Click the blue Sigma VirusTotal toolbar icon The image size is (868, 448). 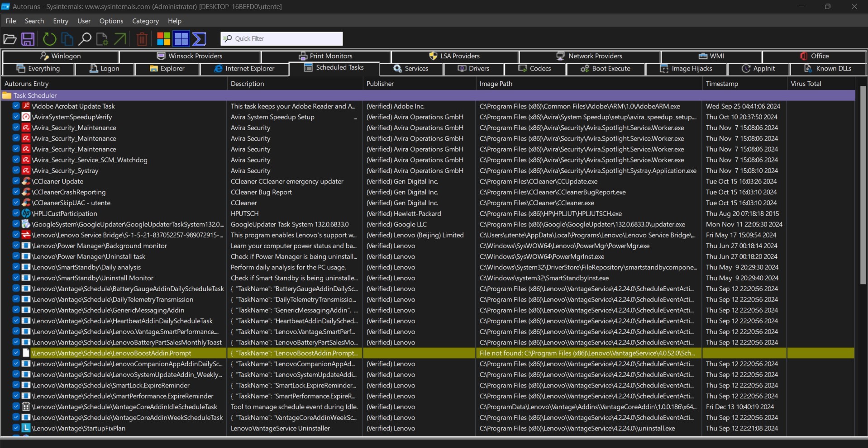point(199,39)
